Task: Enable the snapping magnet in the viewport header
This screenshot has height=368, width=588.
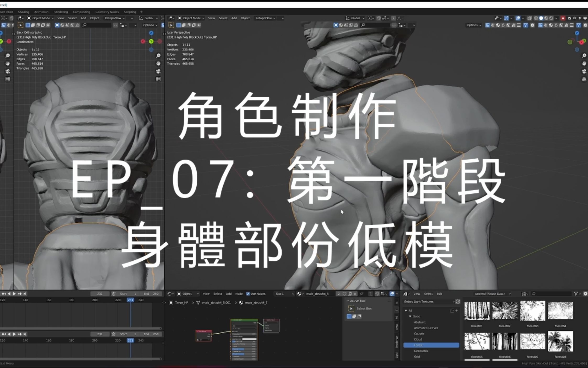Action: [379, 18]
